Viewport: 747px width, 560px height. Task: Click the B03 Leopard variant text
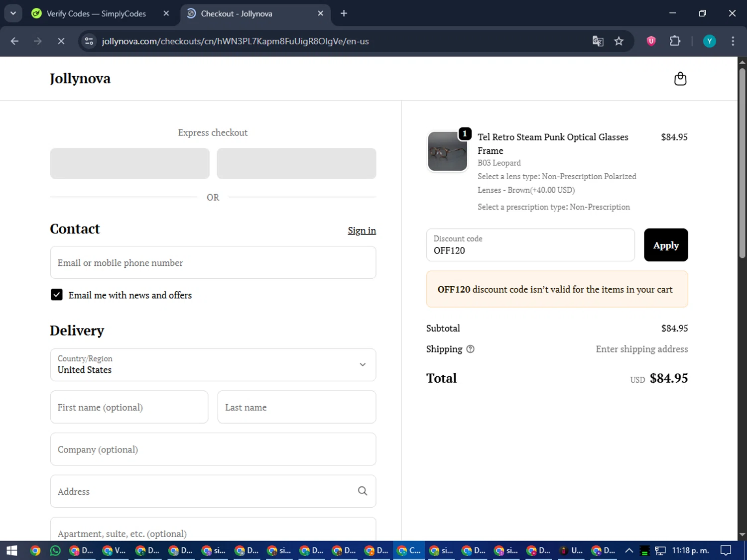pos(499,163)
